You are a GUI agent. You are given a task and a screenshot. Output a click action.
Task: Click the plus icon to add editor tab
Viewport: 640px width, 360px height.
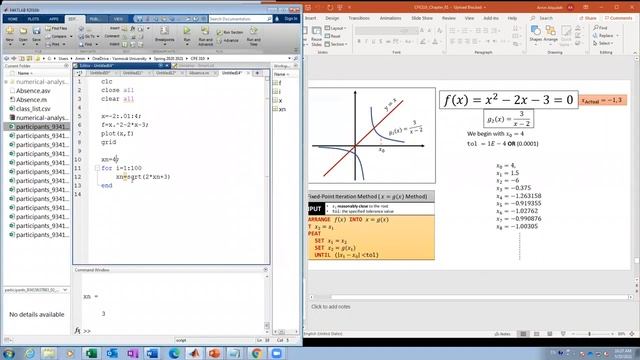[257, 73]
